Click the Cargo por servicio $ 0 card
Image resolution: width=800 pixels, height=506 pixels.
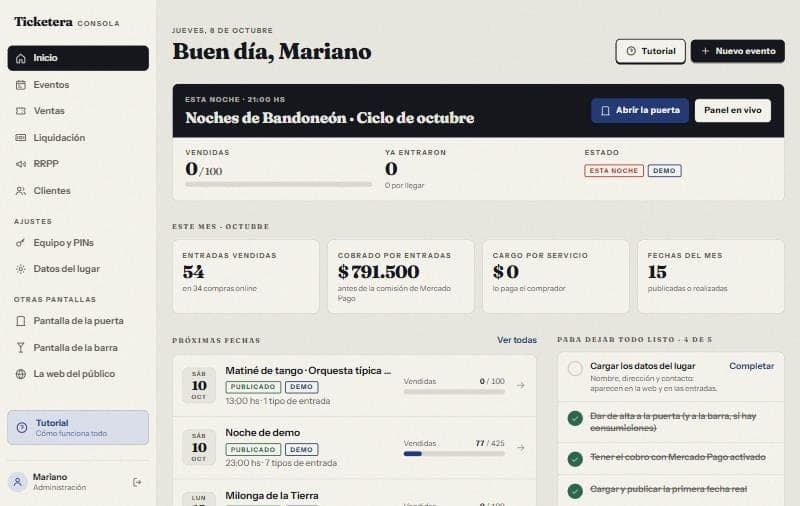click(x=556, y=276)
